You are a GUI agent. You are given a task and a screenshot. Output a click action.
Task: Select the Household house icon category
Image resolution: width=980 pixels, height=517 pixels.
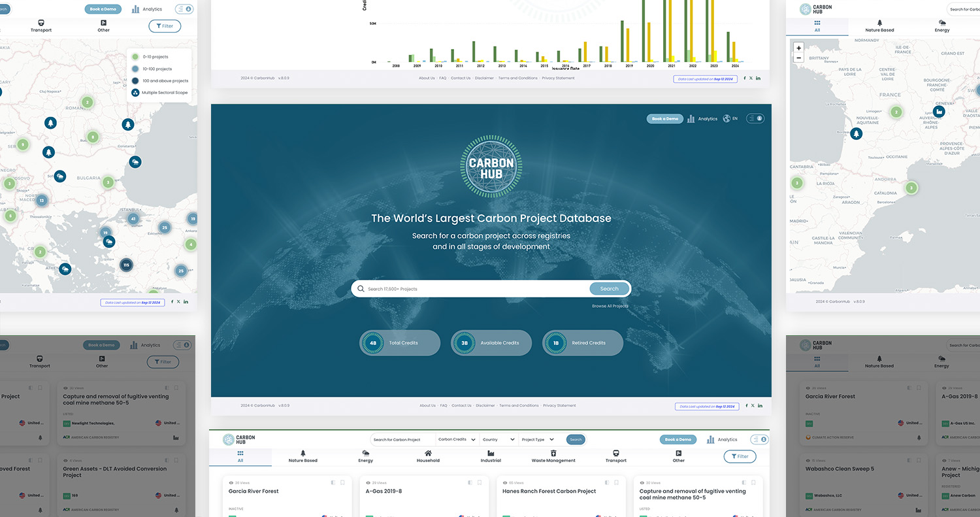point(428,453)
